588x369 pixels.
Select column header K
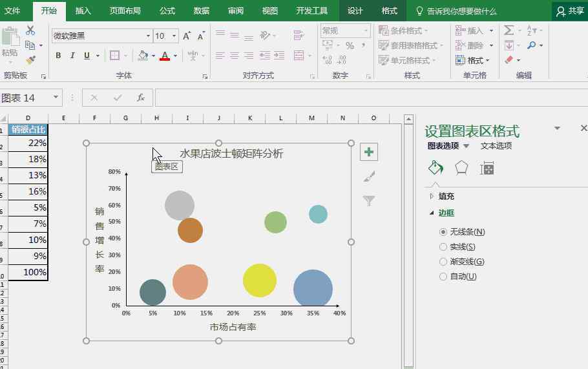click(x=250, y=118)
